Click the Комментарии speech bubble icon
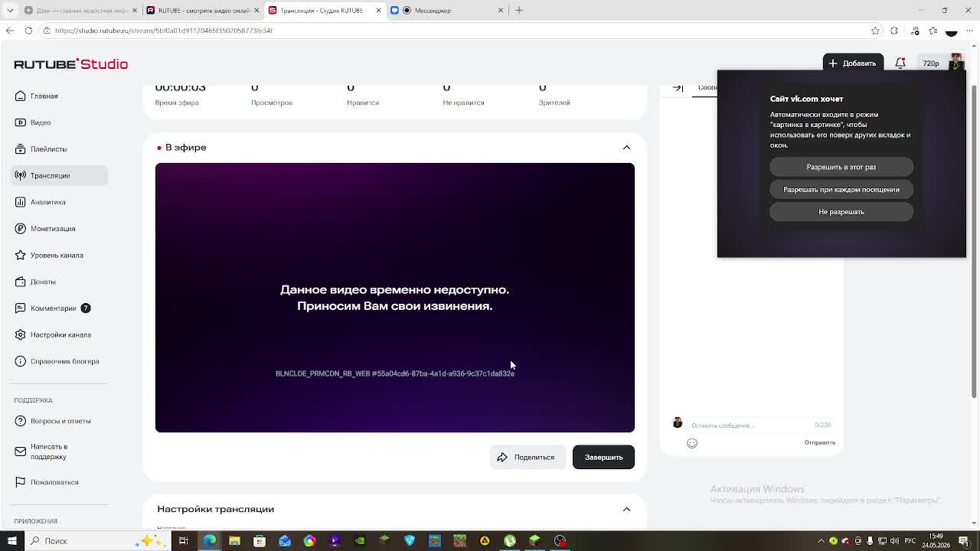Image resolution: width=980 pixels, height=551 pixels. coord(21,308)
